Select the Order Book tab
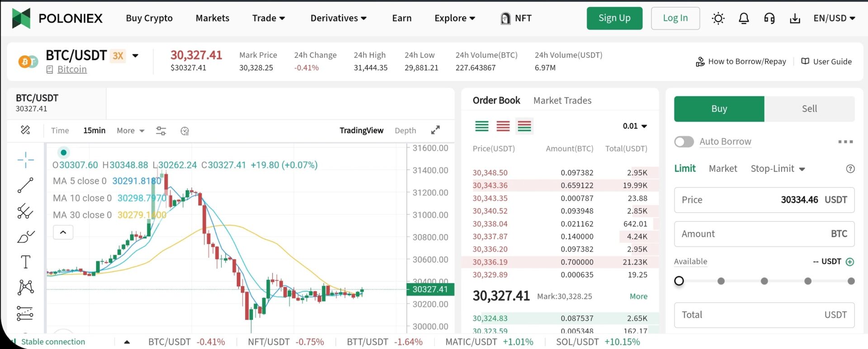Screen dimensions: 868x349 click(x=496, y=100)
